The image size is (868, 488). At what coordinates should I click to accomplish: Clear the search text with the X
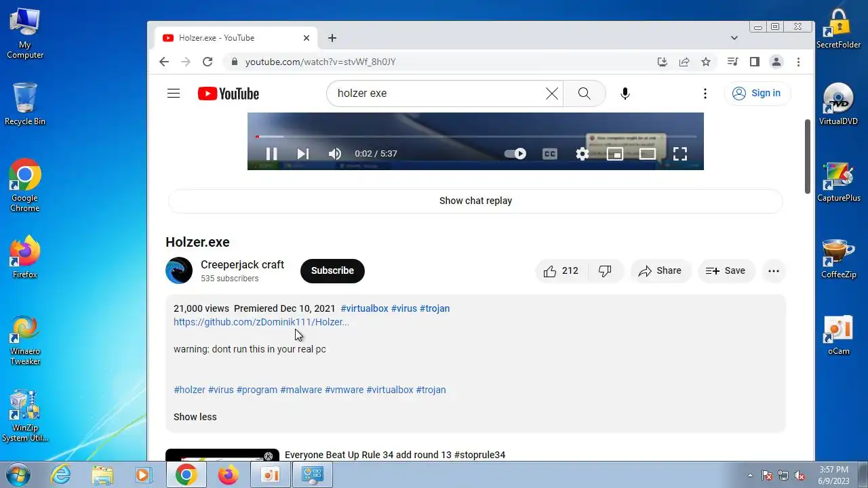tap(552, 94)
